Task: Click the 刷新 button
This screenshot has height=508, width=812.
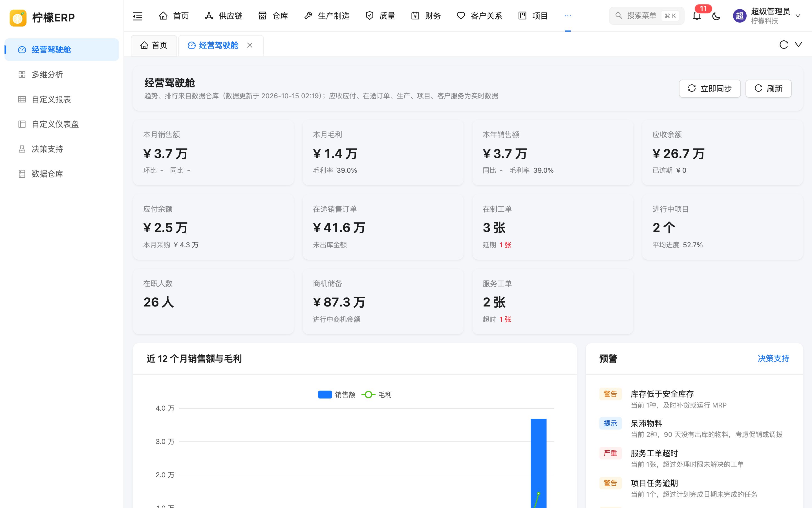Action: [768, 89]
